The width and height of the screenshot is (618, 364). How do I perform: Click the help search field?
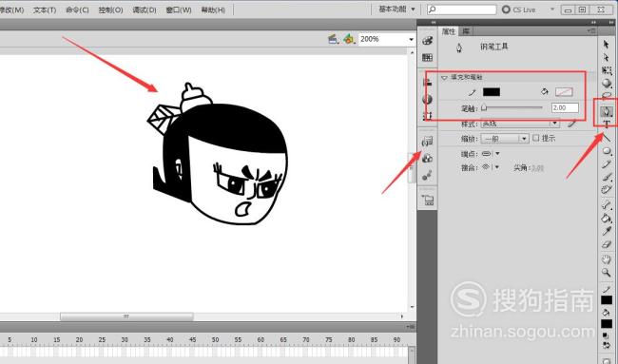(461, 10)
